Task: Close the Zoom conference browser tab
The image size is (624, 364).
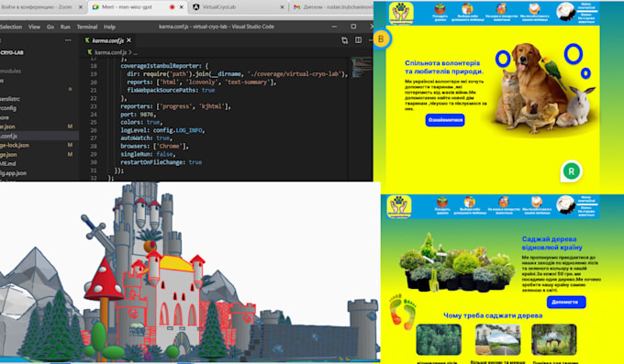Action: (81, 7)
